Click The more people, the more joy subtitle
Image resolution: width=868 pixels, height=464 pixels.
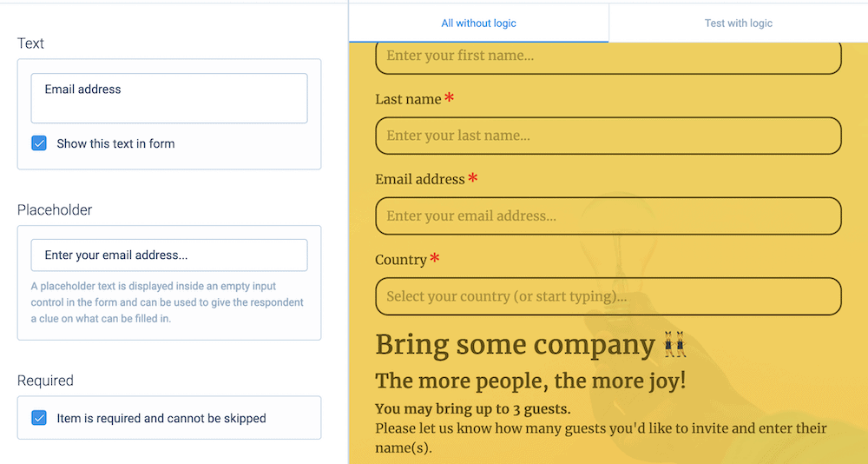(x=530, y=381)
